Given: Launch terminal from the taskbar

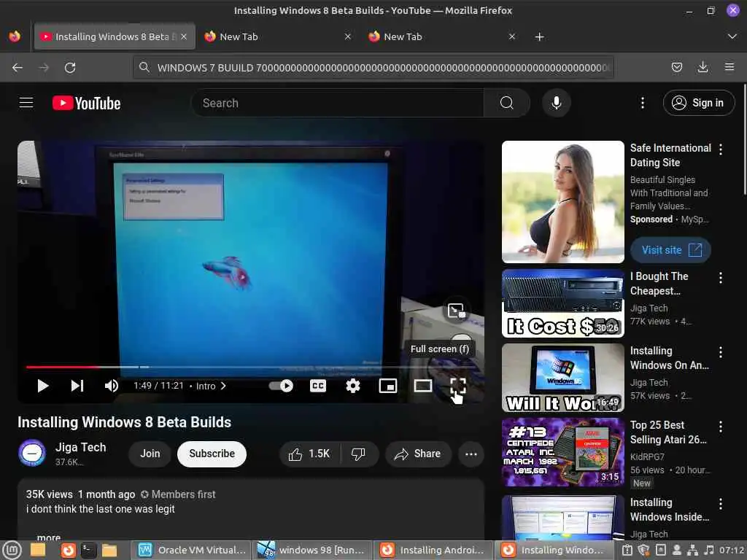Looking at the screenshot, I should point(88,551).
